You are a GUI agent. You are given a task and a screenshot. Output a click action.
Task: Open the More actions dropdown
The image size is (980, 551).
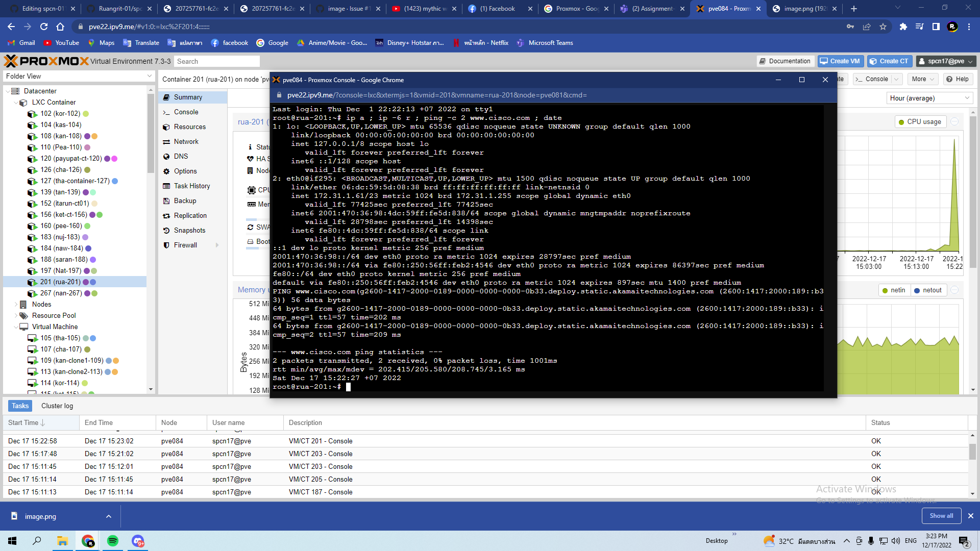923,79
